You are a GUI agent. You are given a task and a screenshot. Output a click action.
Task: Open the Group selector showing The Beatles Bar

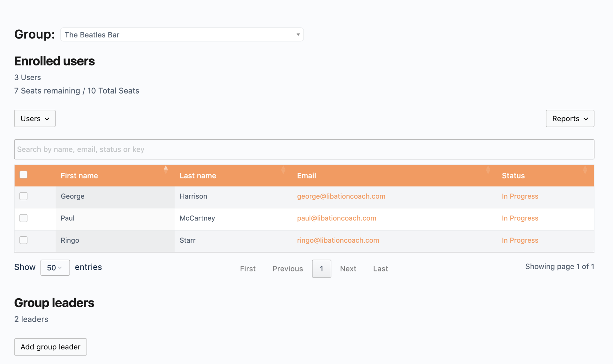coord(182,34)
